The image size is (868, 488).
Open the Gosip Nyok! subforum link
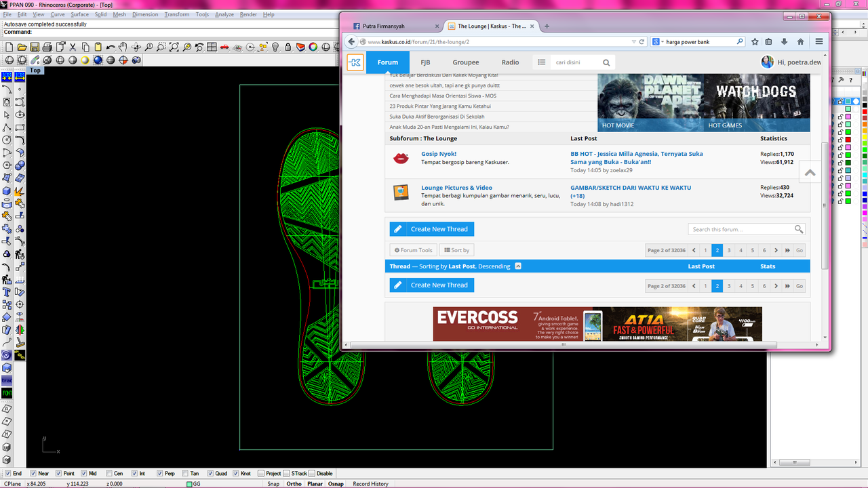pos(439,154)
